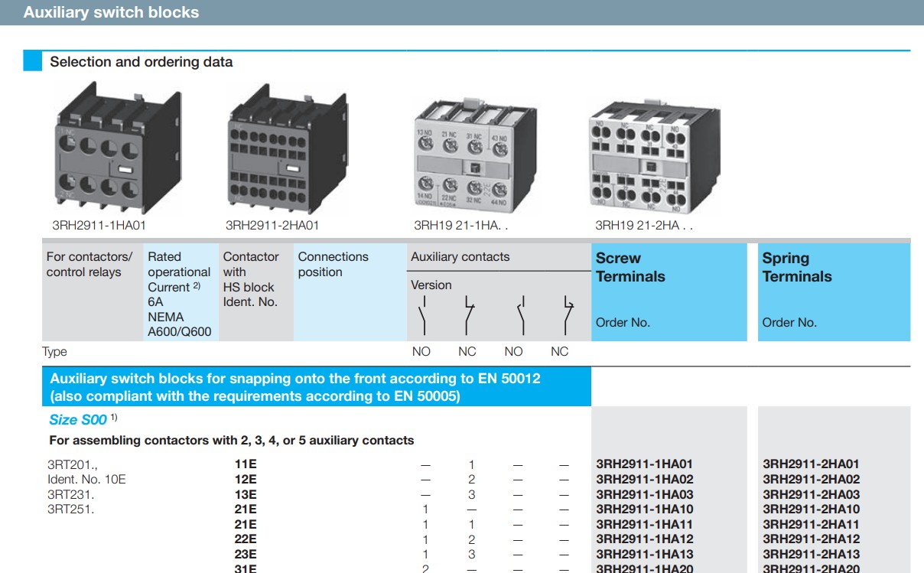Click order number 3RH2911-2HA13

click(x=811, y=555)
